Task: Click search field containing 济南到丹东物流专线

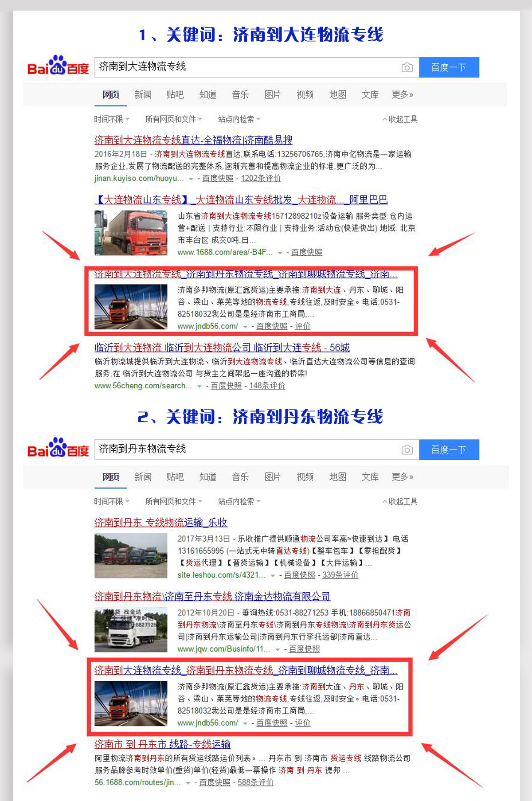Action: point(246,449)
